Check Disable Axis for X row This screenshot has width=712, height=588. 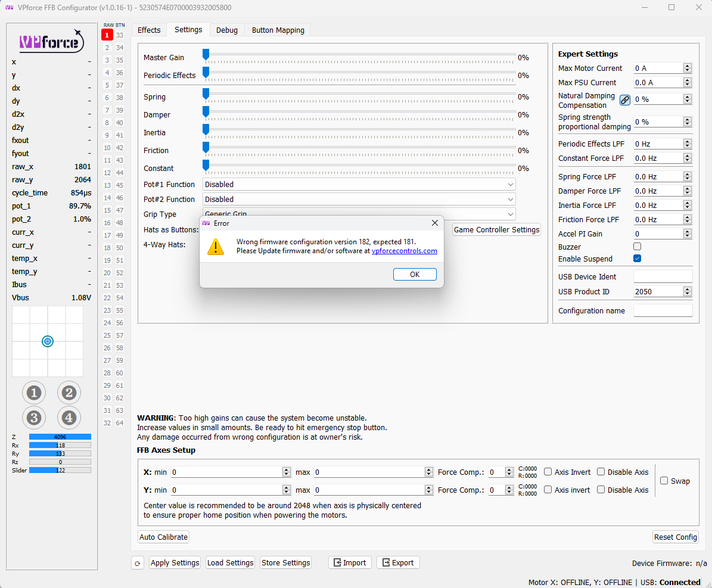(x=601, y=472)
